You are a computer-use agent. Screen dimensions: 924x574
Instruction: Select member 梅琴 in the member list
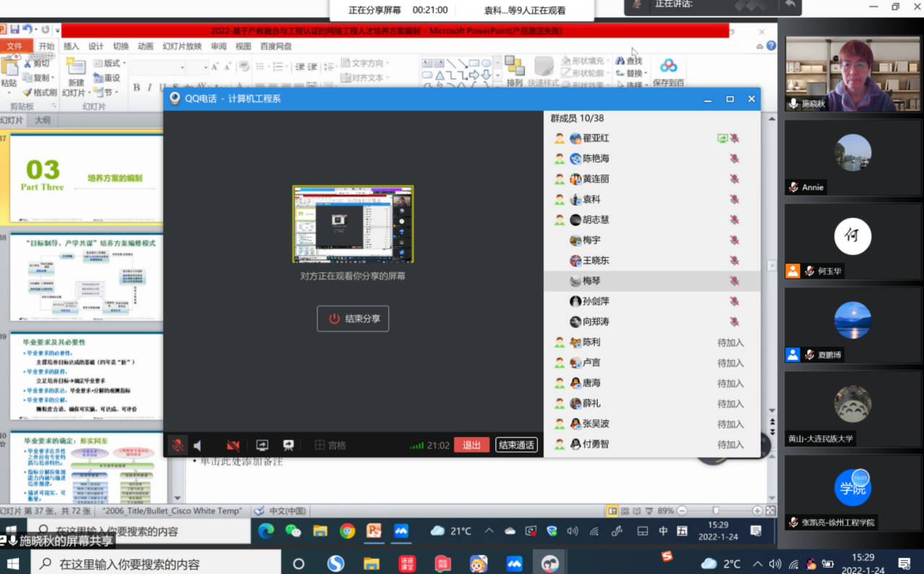(591, 281)
